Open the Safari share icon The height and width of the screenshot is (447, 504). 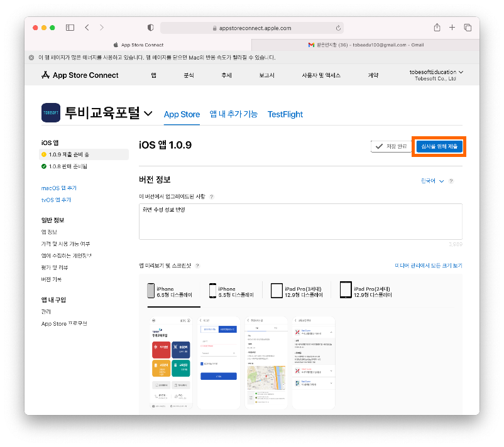(437, 28)
